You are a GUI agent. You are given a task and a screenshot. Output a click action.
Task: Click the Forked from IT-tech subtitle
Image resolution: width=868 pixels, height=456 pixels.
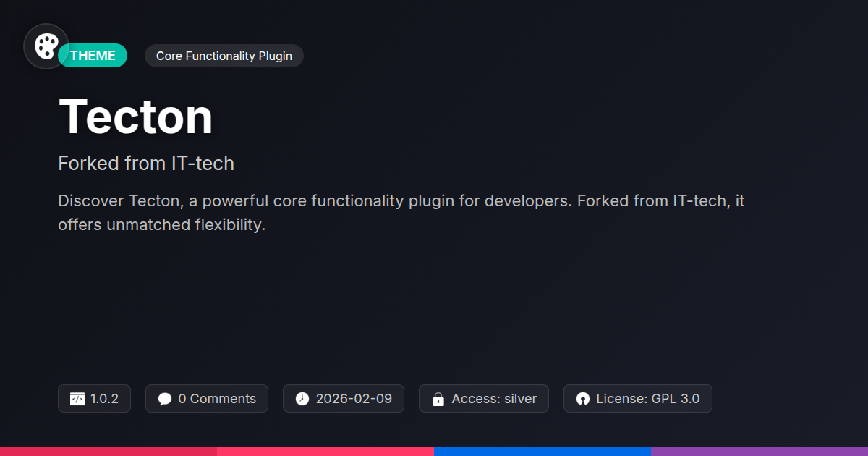click(146, 164)
